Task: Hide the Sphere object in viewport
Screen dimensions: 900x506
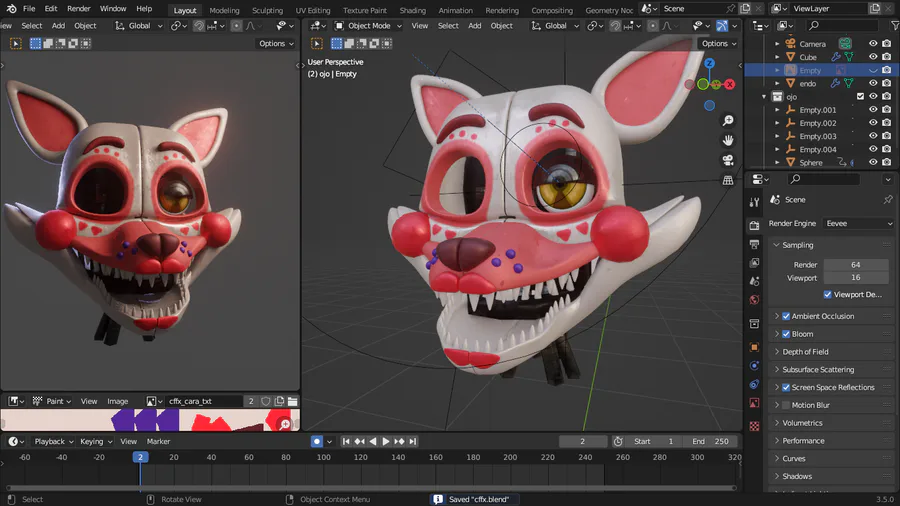Action: coord(873,162)
